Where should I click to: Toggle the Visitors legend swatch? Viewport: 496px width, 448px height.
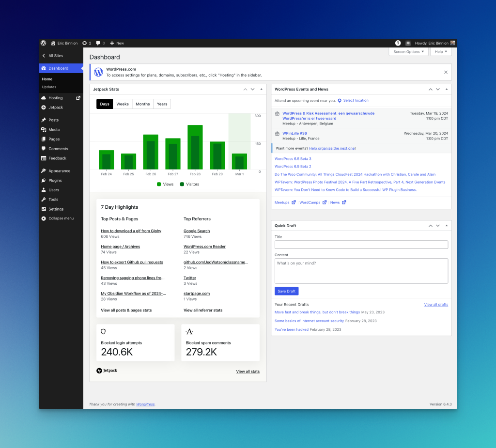point(182,184)
